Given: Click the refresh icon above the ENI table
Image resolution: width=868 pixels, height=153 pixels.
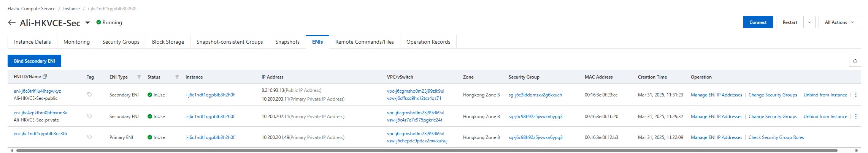Looking at the screenshot, I should point(855,61).
